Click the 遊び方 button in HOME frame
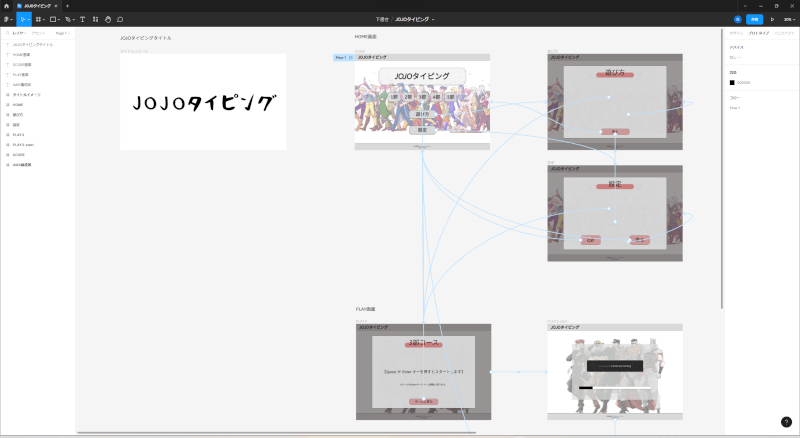The image size is (800, 438). 422,114
